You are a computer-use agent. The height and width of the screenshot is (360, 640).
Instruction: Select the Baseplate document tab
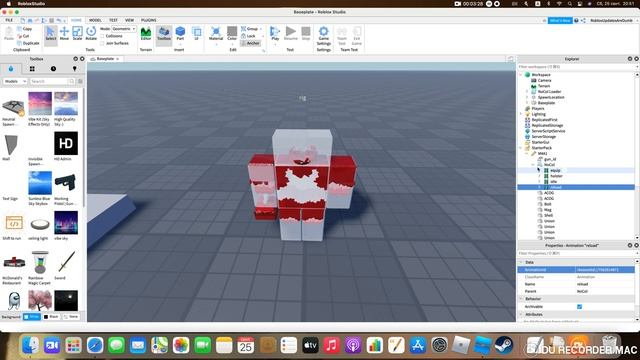105,59
